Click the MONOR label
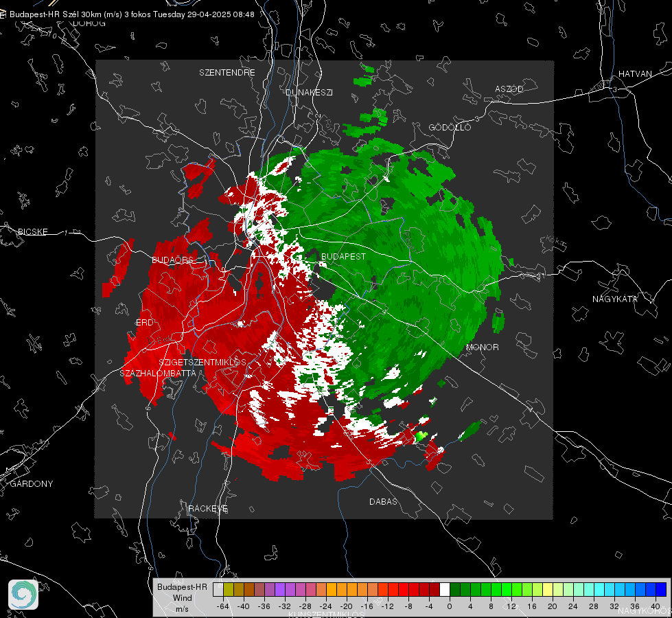The image size is (672, 618). pos(482,347)
